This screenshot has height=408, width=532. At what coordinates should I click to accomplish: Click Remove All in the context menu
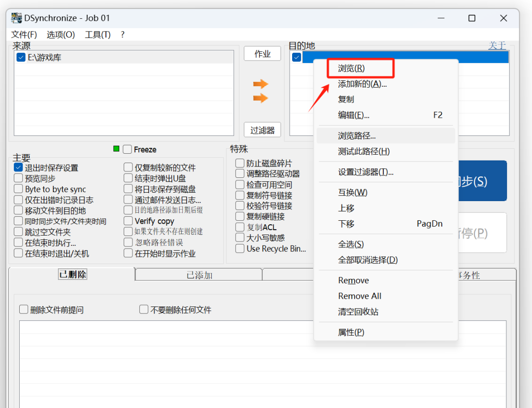[x=386, y=296]
